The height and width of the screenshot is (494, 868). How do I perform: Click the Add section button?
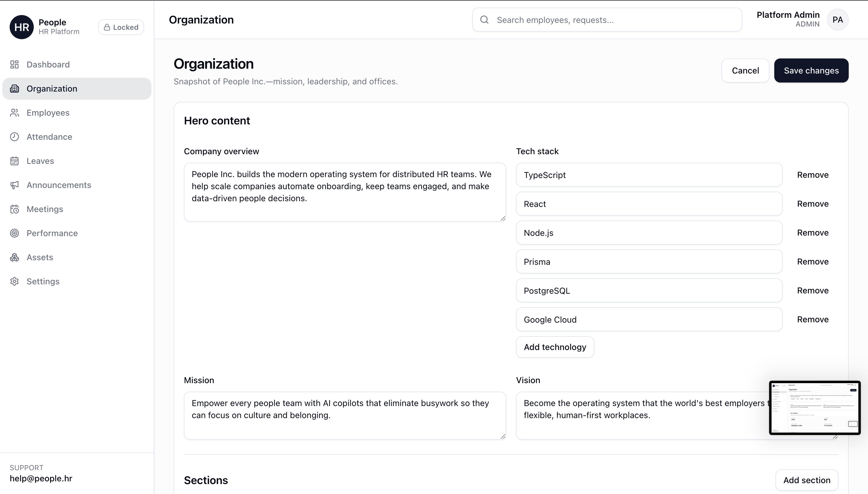pyautogui.click(x=807, y=480)
